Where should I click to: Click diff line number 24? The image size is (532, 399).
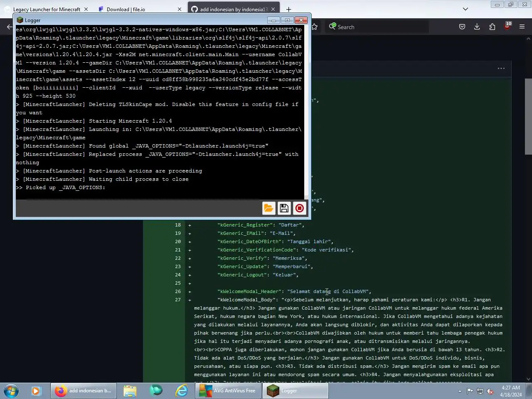click(x=178, y=275)
